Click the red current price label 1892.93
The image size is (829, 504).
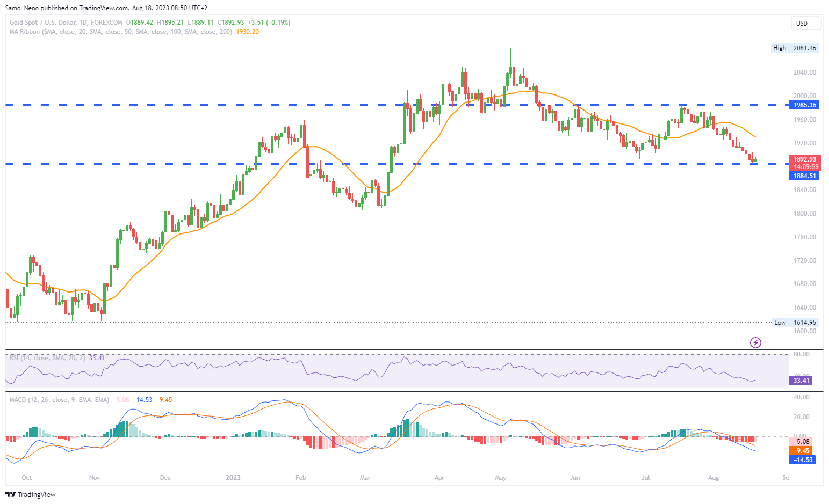click(x=805, y=159)
